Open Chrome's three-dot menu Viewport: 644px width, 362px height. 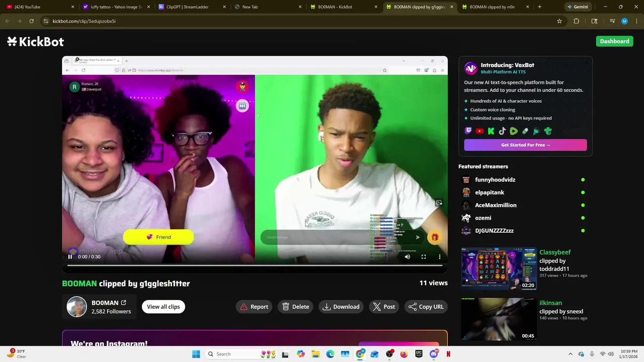(x=636, y=21)
